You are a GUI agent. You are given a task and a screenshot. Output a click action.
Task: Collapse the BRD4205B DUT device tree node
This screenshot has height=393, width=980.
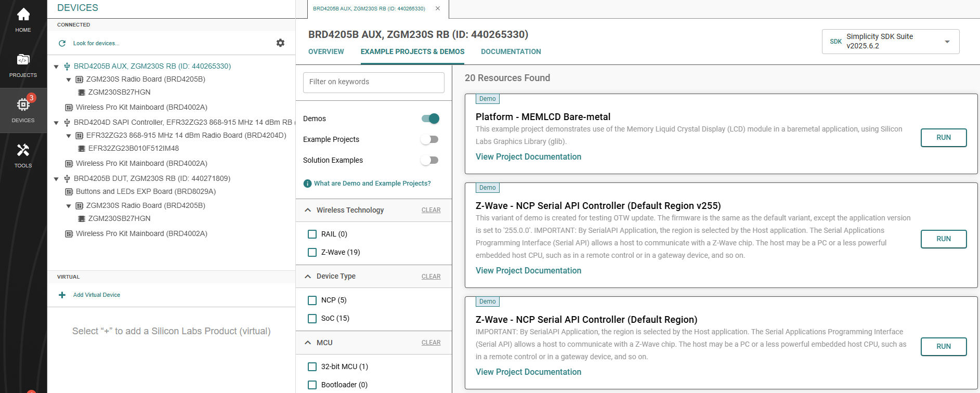56,179
